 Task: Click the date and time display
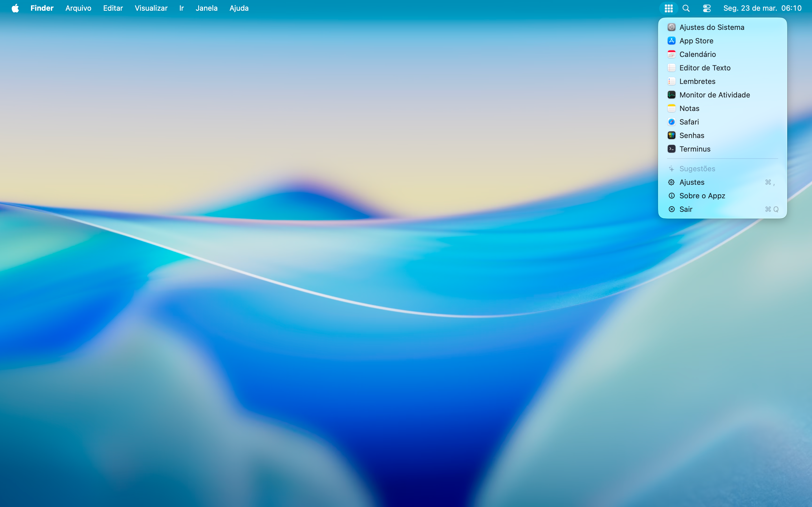[x=762, y=8]
